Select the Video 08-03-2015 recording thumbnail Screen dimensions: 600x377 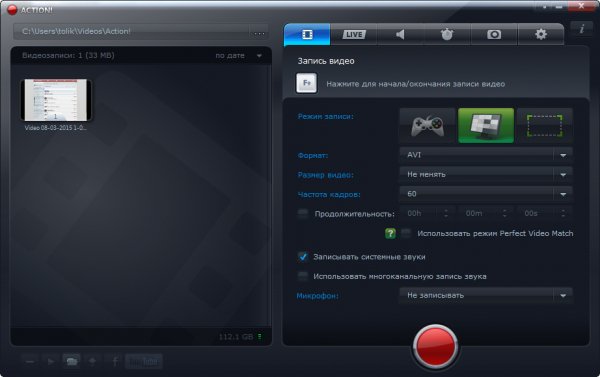coord(56,100)
